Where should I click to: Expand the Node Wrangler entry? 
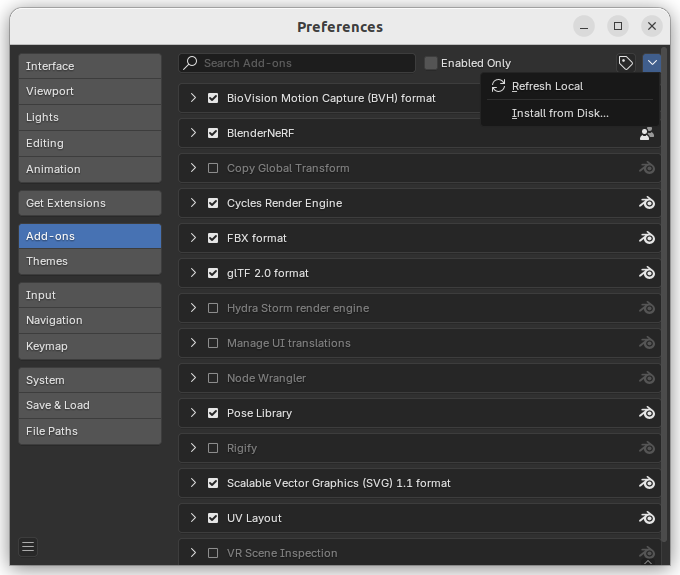point(193,378)
